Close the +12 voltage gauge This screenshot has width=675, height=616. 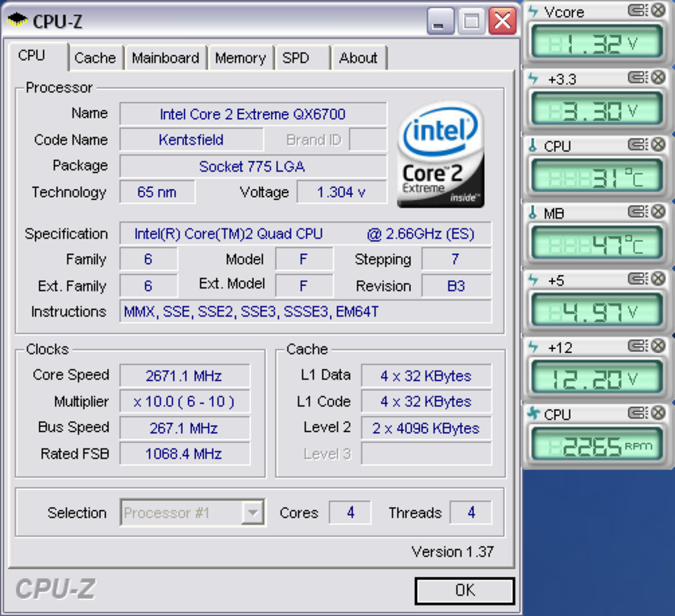pyautogui.click(x=658, y=346)
